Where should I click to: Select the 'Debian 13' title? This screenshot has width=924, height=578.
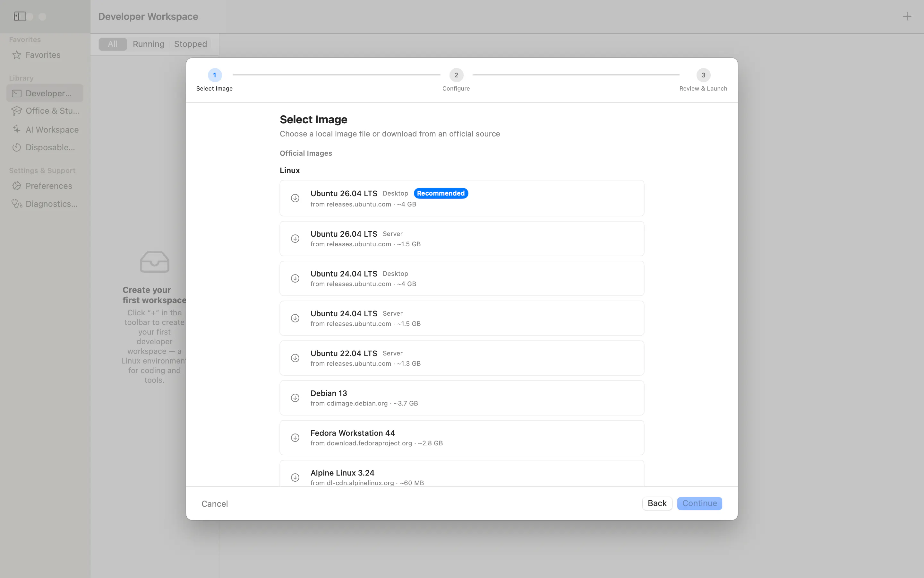pos(329,393)
